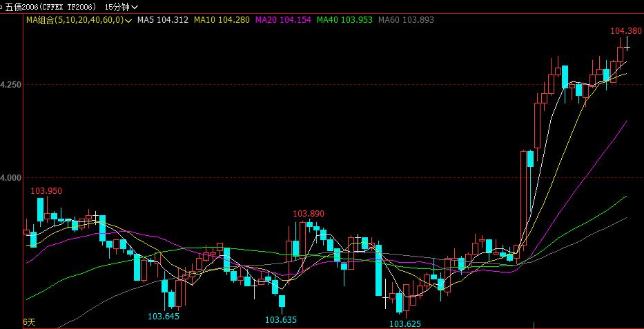Click the MA20 104.154 magenta label
The image size is (644, 329).
(283, 20)
